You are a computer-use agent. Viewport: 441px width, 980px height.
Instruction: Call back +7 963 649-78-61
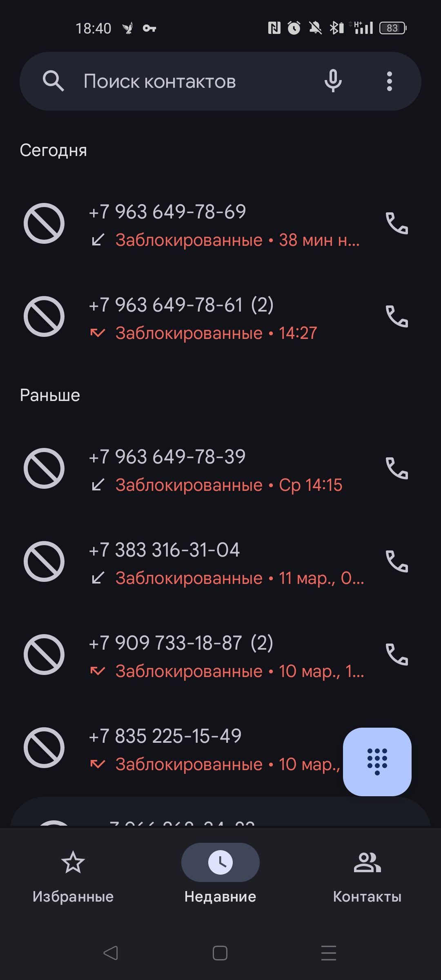397,316
